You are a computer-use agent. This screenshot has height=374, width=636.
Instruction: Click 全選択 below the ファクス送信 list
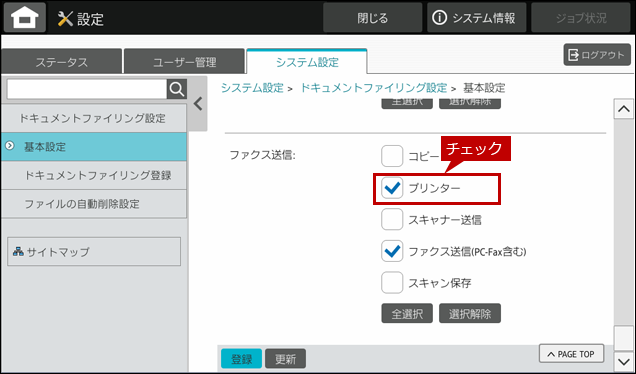click(x=407, y=313)
